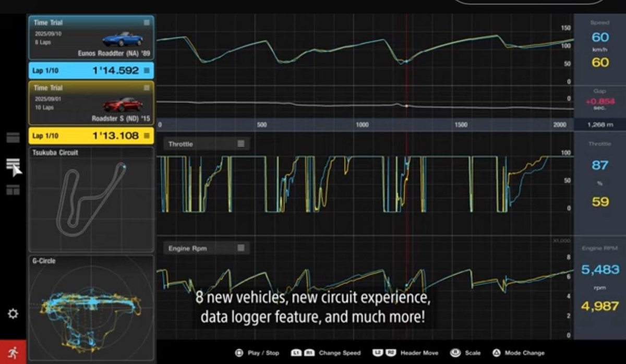Click the yellow 59 throttle value

pyautogui.click(x=600, y=201)
